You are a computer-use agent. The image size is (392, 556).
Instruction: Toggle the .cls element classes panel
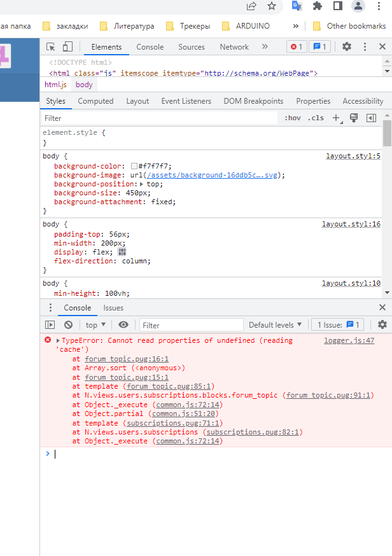pos(316,118)
